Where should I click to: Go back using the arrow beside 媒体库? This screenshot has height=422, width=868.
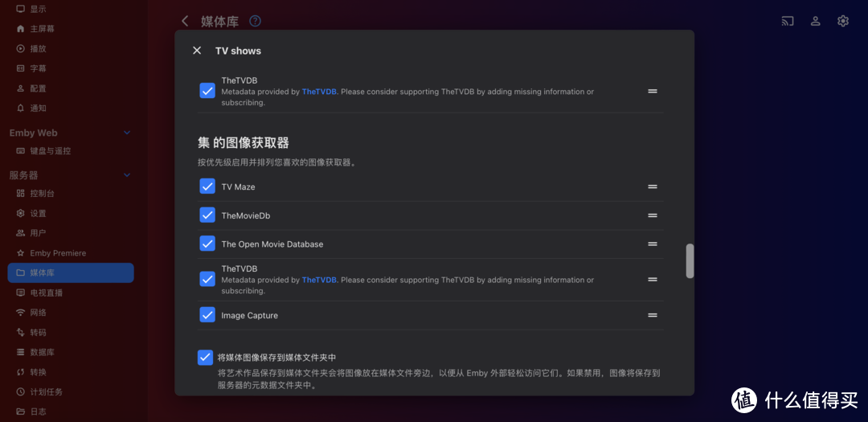tap(186, 21)
